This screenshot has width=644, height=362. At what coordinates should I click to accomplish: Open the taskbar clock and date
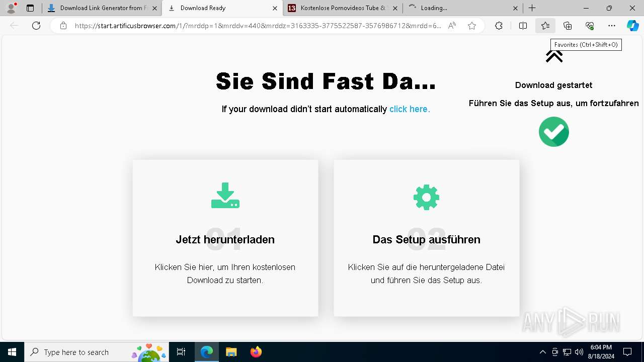click(601, 352)
